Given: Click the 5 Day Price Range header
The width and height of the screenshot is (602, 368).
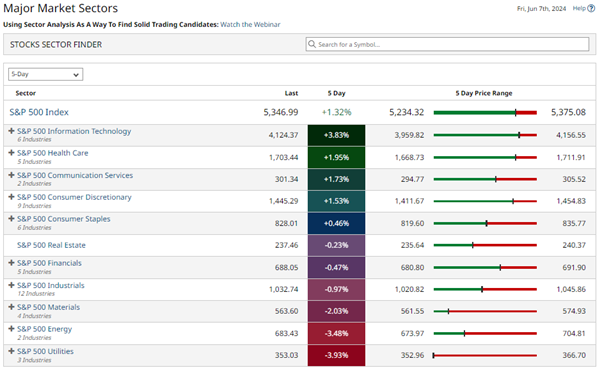Looking at the screenshot, I should tap(484, 93).
